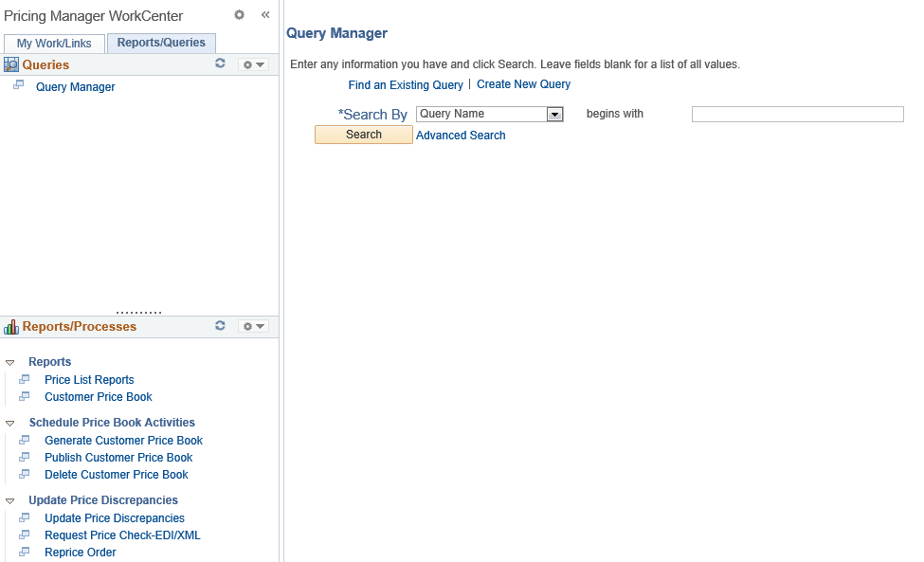Click the icon beside Generate Customer Price Book
Image resolution: width=924 pixels, height=562 pixels.
point(27,440)
